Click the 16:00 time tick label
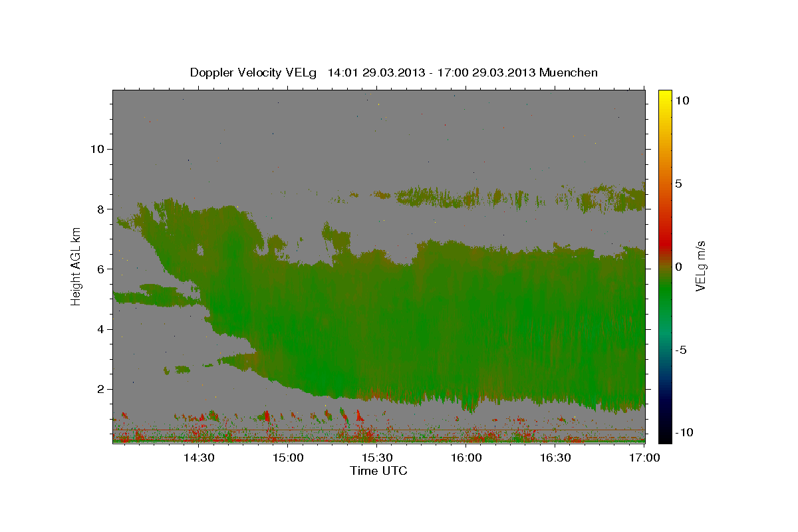 (466, 458)
